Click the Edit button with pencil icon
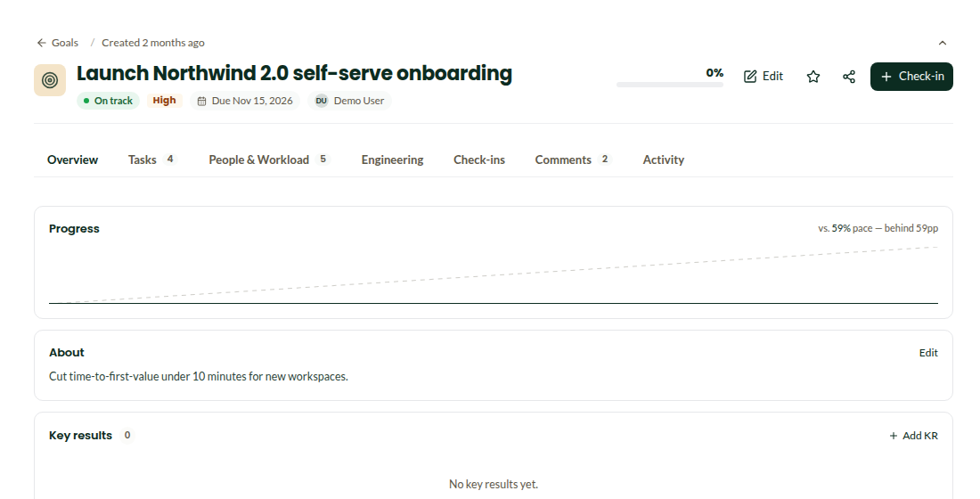This screenshot has height=499, width=980. [764, 77]
